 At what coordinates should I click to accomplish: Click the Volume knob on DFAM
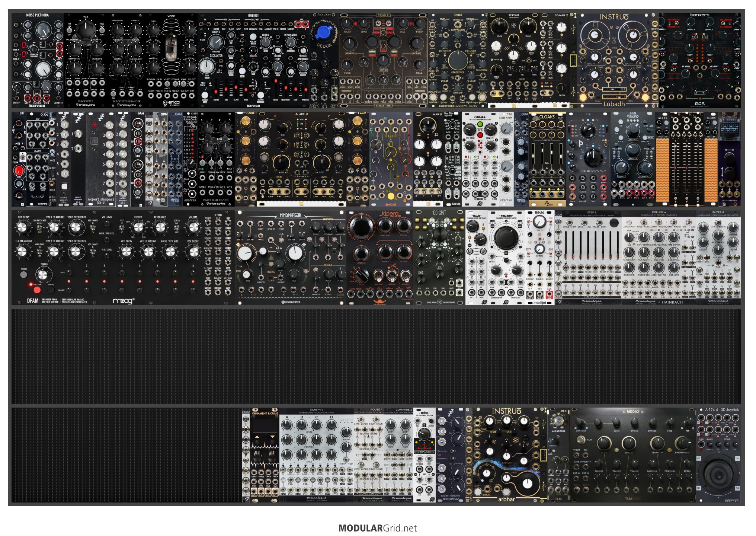[193, 227]
